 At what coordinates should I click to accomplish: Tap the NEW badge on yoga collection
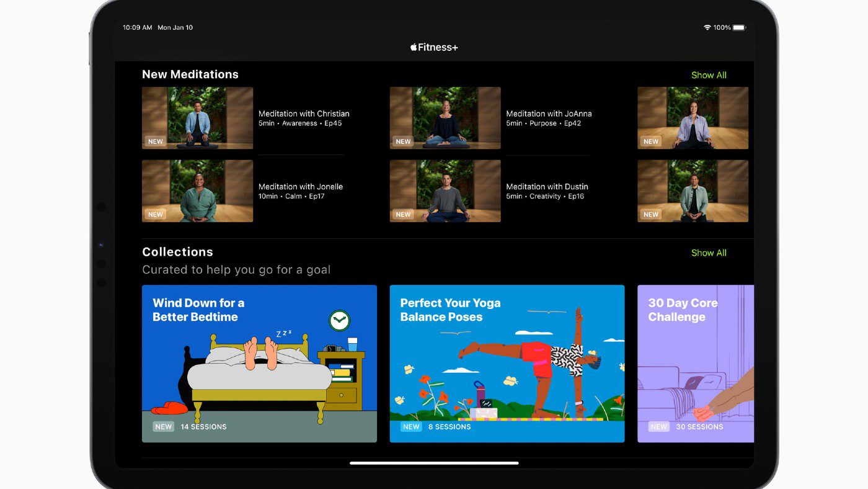(x=411, y=427)
